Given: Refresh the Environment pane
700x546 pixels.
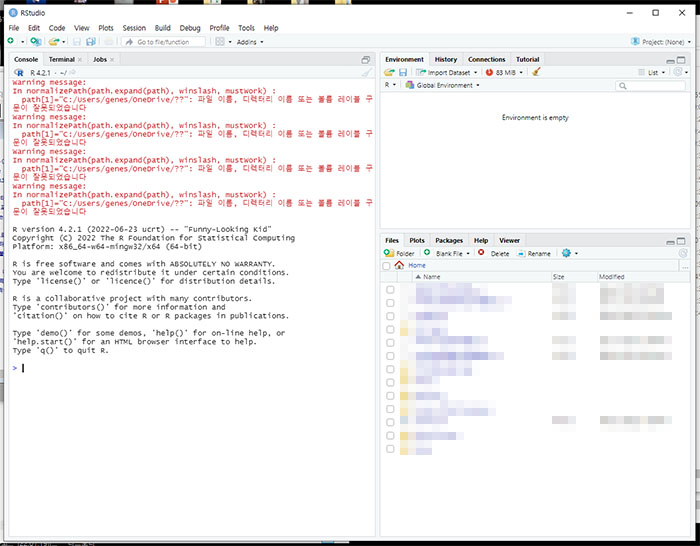Looking at the screenshot, I should pyautogui.click(x=678, y=72).
